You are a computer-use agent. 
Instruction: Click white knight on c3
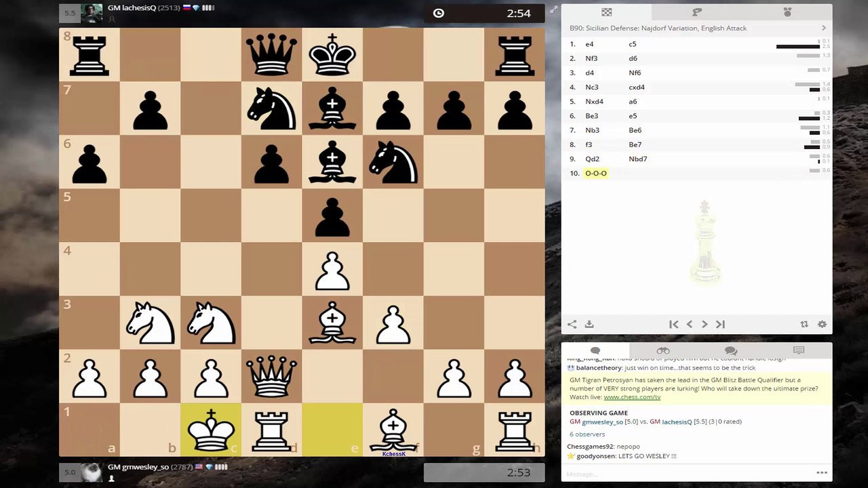point(211,323)
